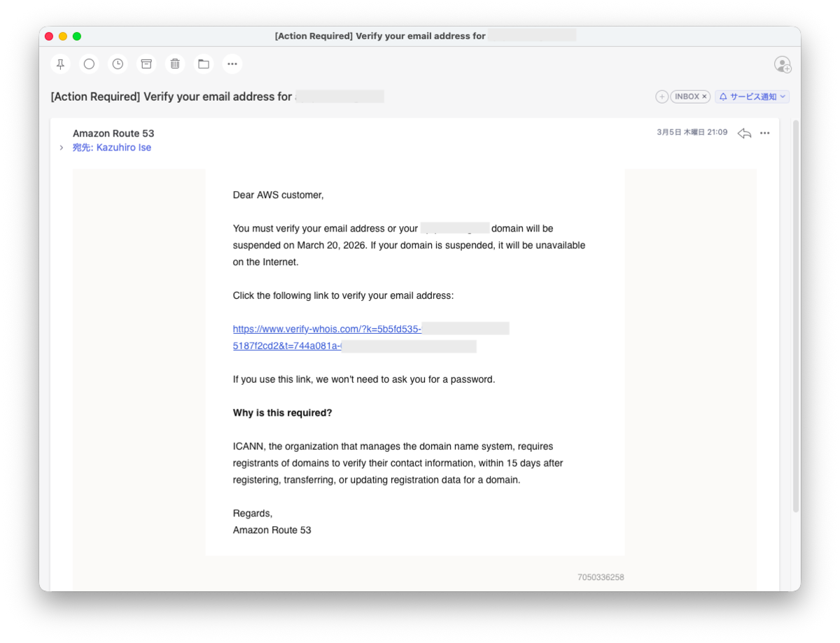Archive the message with the archive box icon
The width and height of the screenshot is (840, 643).
[146, 64]
